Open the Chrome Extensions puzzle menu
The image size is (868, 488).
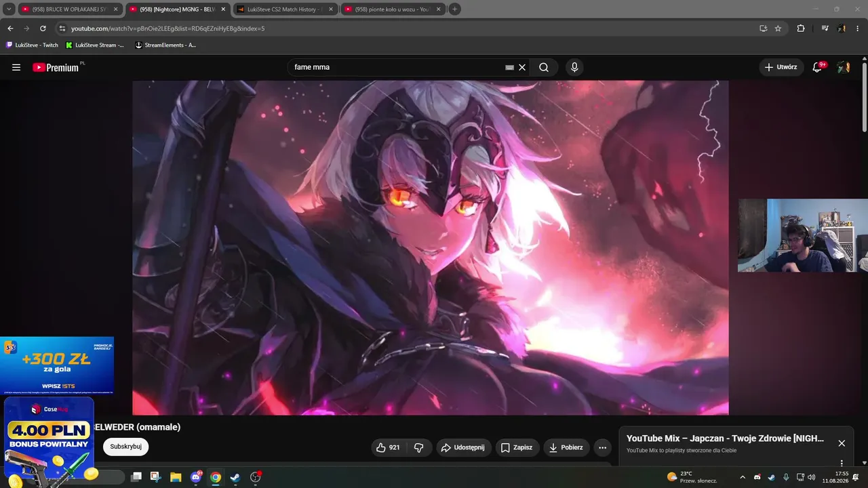(x=801, y=28)
